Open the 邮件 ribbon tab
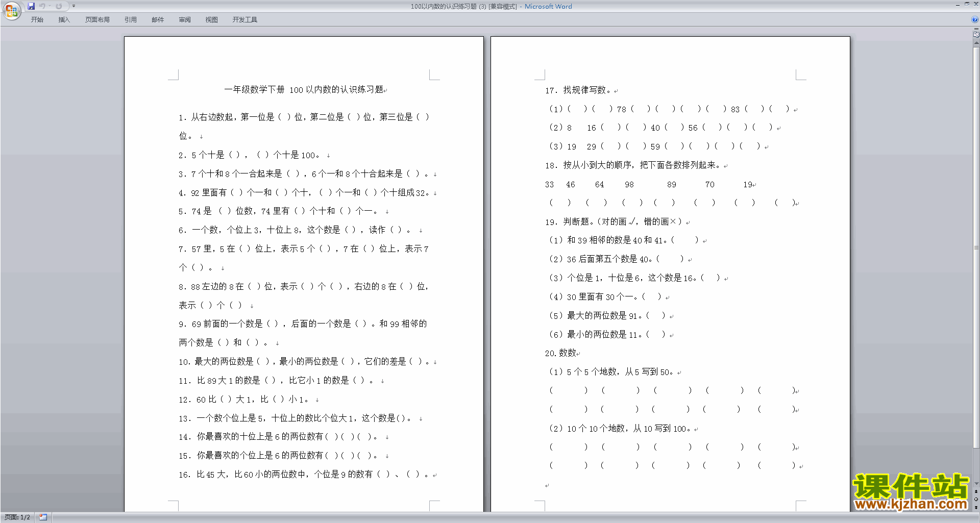 pos(158,20)
